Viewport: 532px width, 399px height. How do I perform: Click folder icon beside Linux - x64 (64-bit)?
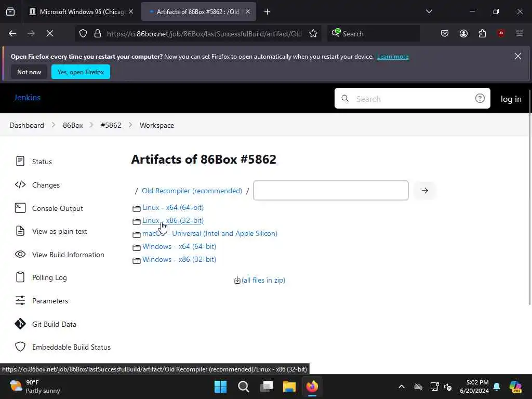[137, 208]
